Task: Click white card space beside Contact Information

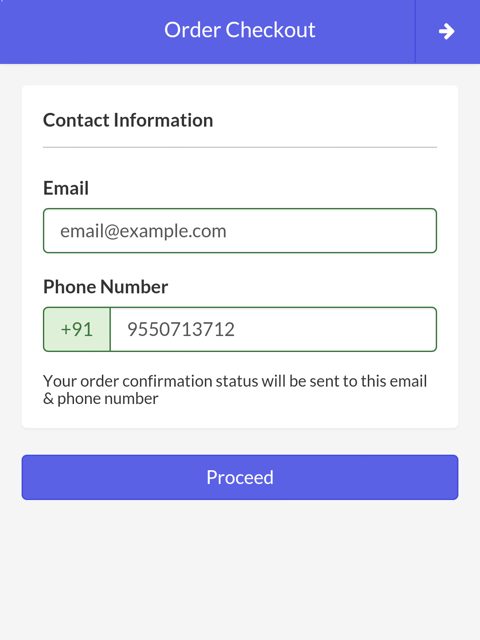Action: (x=327, y=120)
